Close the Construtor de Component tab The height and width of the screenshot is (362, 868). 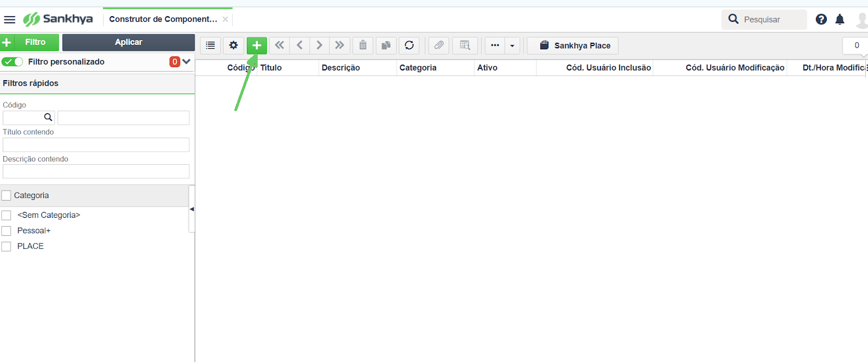[x=225, y=19]
